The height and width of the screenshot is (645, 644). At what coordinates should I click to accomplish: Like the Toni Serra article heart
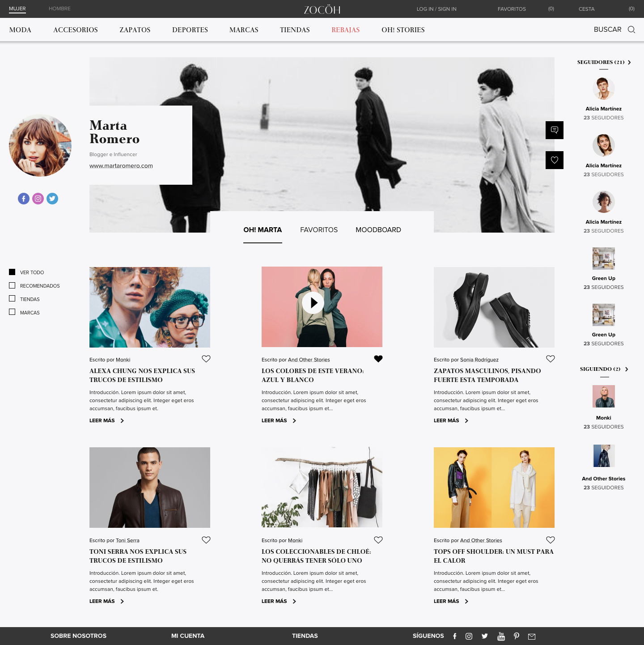click(x=206, y=540)
